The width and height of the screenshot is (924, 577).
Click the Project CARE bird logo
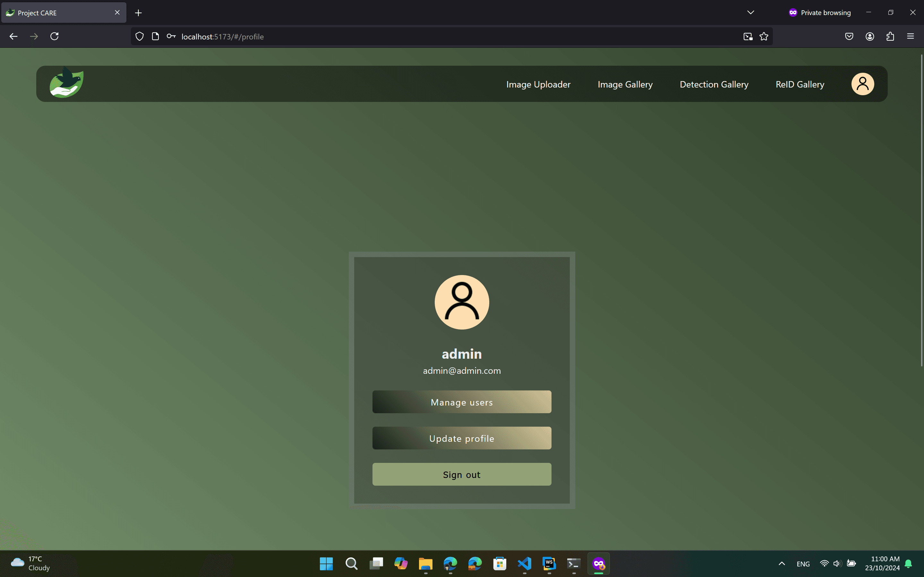[x=66, y=83]
